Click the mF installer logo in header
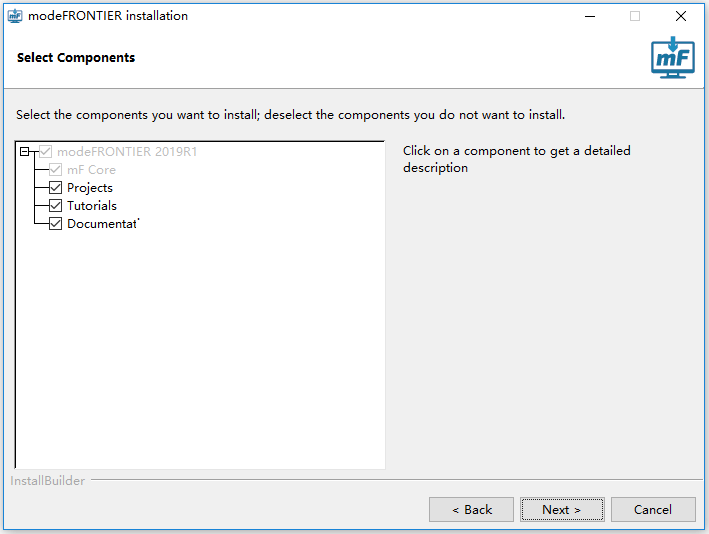 [673, 57]
